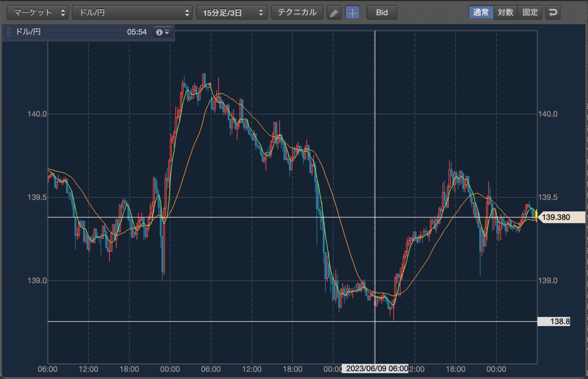Click the right axis 139.5 label
This screenshot has width=588, height=379.
pyautogui.click(x=547, y=198)
